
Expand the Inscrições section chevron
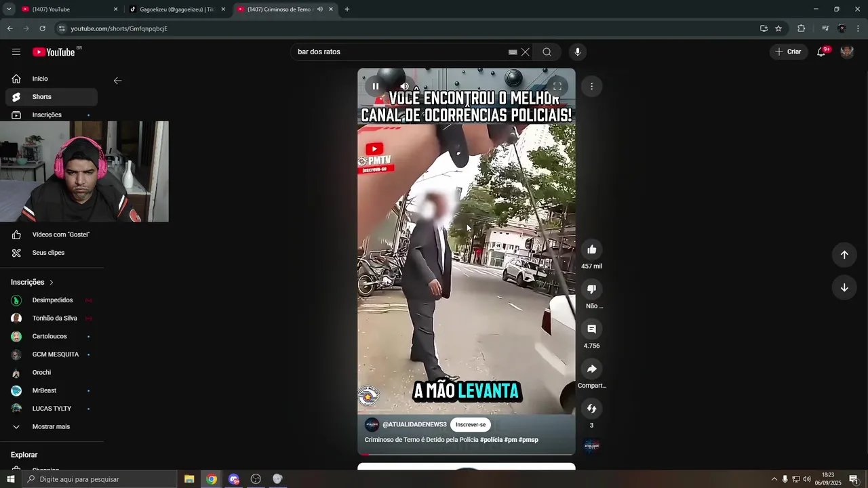pyautogui.click(x=52, y=282)
